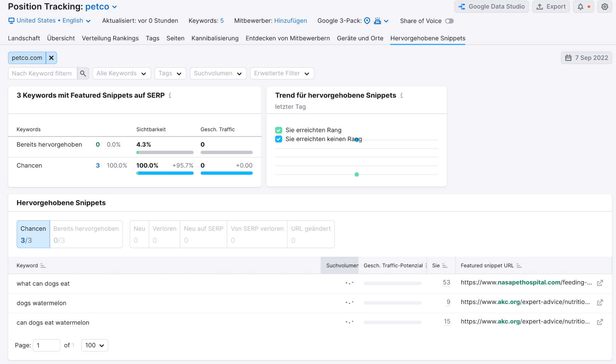
Task: Expand the Erweiterte Filter dropdown
Action: [x=282, y=73]
